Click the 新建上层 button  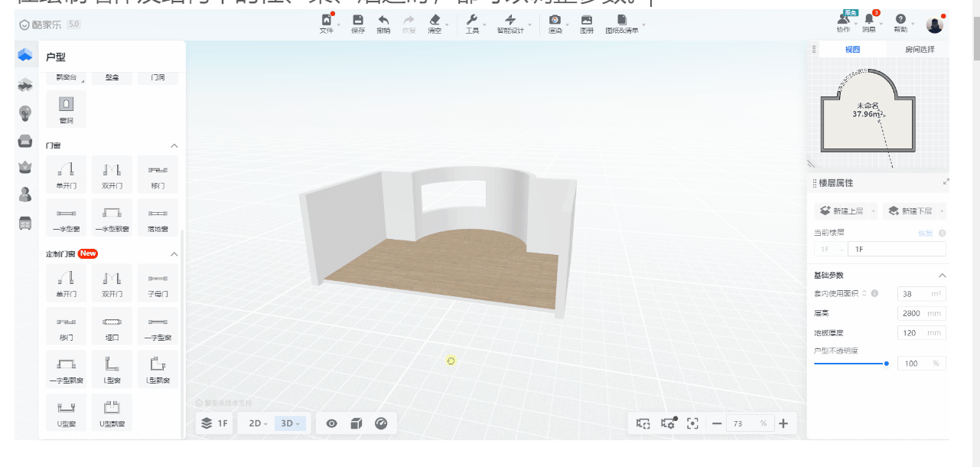(842, 211)
